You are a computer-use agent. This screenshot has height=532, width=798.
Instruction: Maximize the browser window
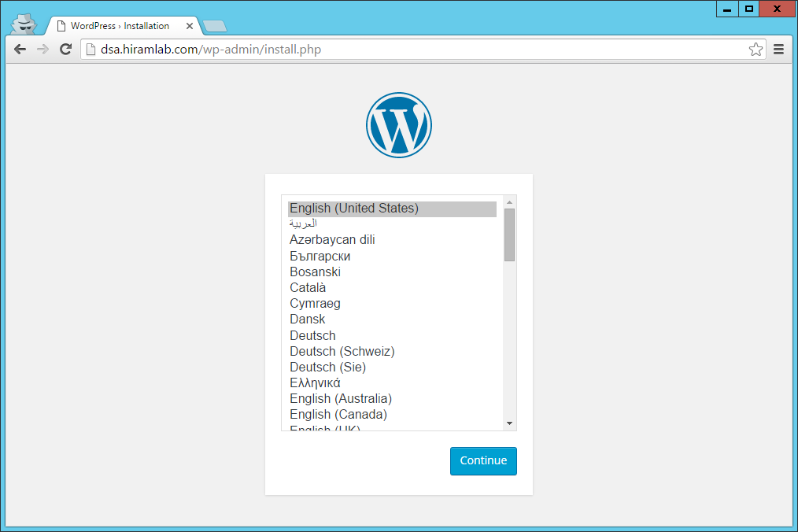(748, 9)
